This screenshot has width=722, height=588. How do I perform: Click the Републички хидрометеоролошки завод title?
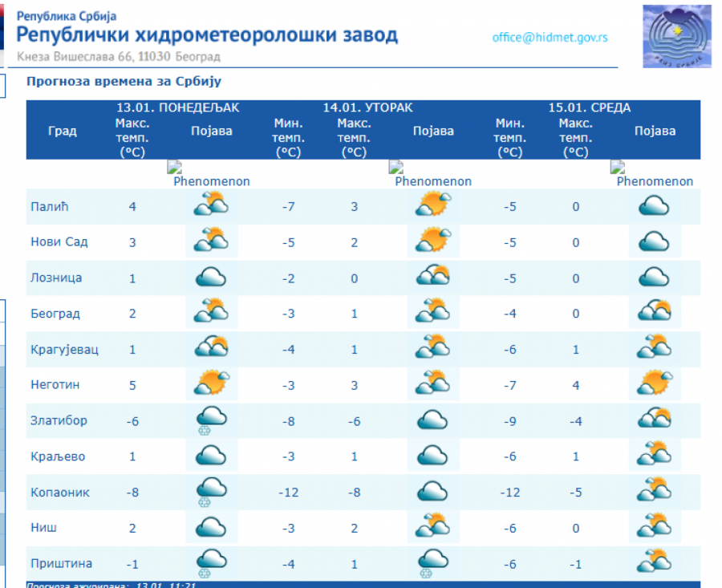(207, 35)
